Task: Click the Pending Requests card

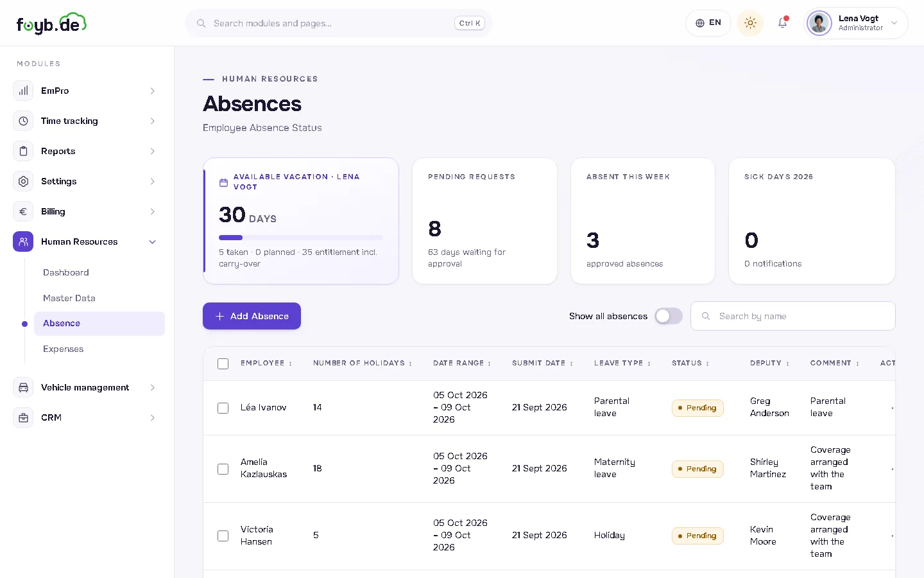Action: [x=484, y=221]
